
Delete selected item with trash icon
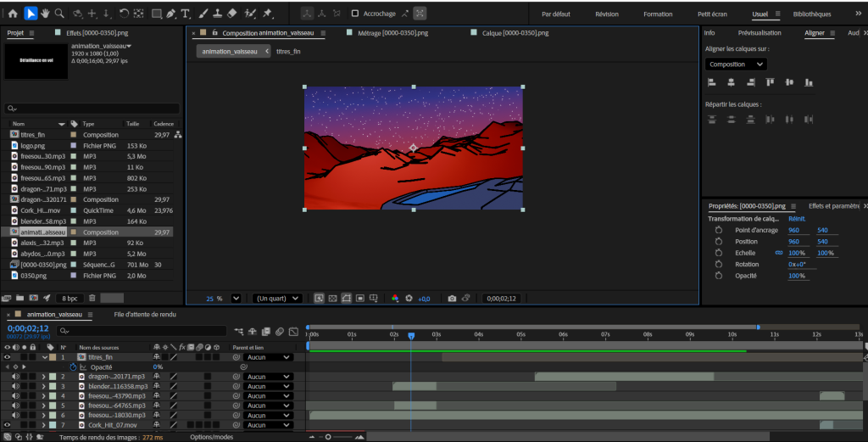point(92,298)
